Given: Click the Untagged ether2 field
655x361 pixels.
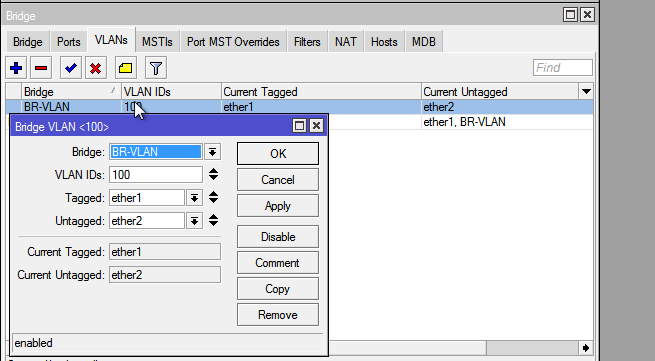Looking at the screenshot, I should [x=147, y=221].
